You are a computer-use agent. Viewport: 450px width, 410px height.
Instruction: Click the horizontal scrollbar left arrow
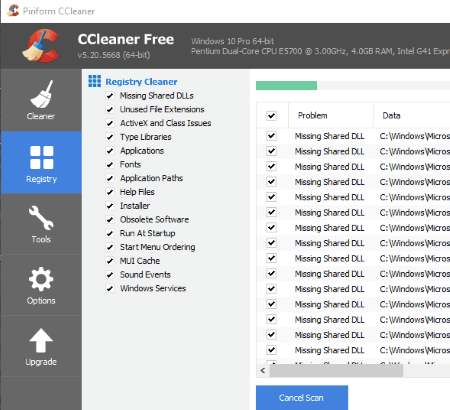coord(263,371)
